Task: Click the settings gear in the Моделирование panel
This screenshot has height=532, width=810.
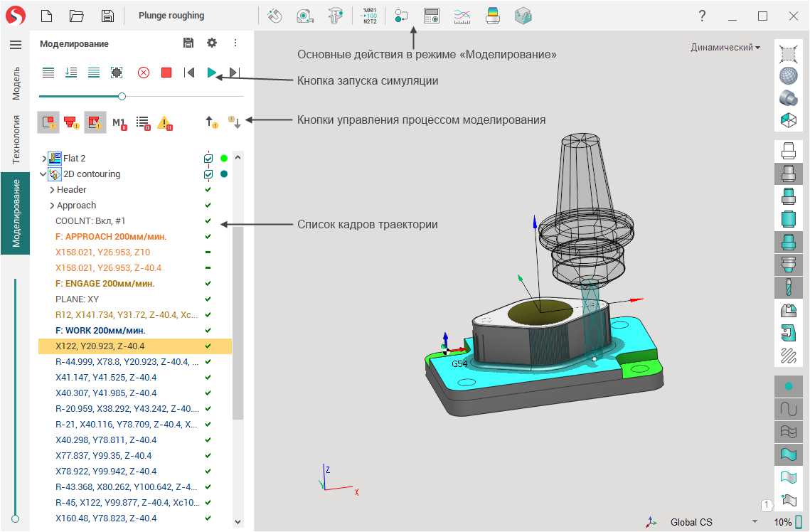Action: pyautogui.click(x=212, y=43)
